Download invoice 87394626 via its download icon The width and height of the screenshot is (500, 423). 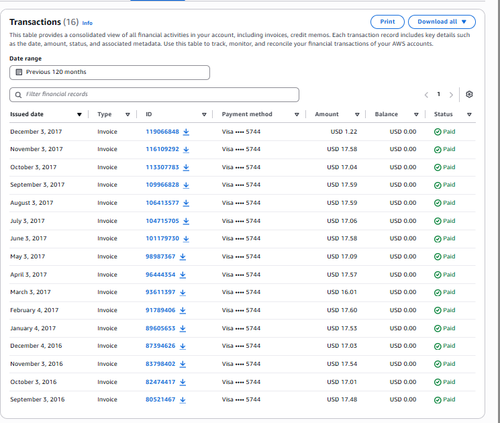point(183,346)
